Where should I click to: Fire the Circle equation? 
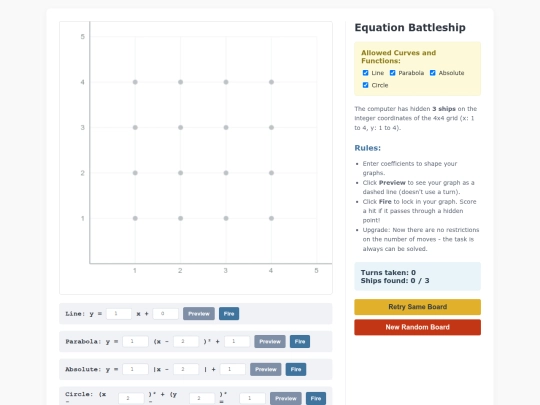(x=316, y=398)
